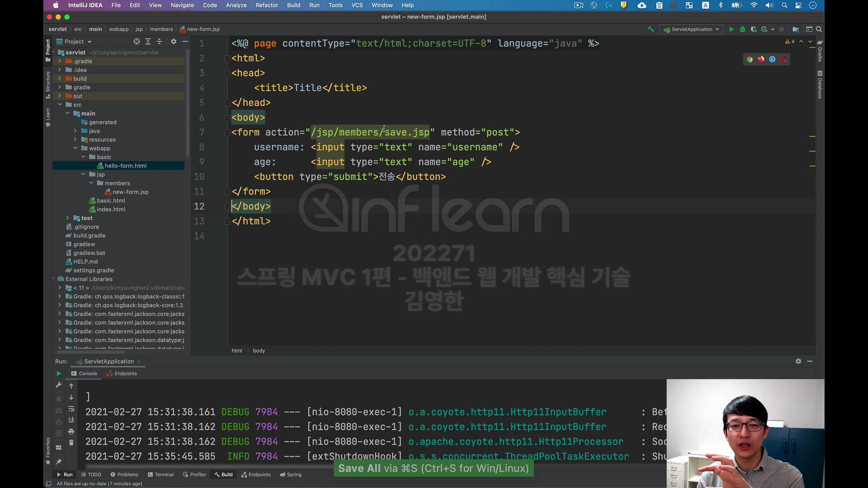The image size is (868, 488).
Task: Select build.gradle file in tree
Action: click(x=89, y=235)
